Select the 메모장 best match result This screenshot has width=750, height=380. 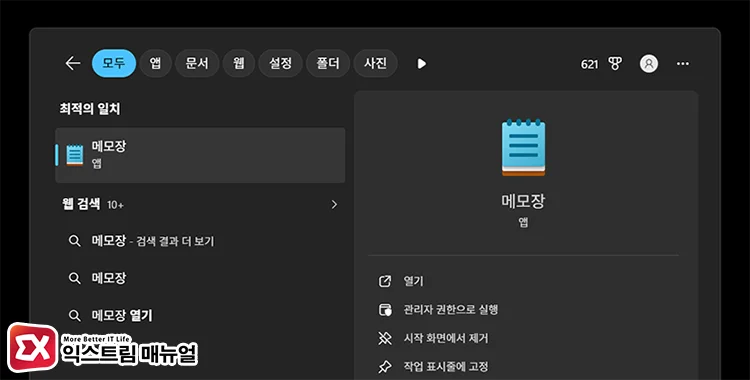click(x=200, y=155)
